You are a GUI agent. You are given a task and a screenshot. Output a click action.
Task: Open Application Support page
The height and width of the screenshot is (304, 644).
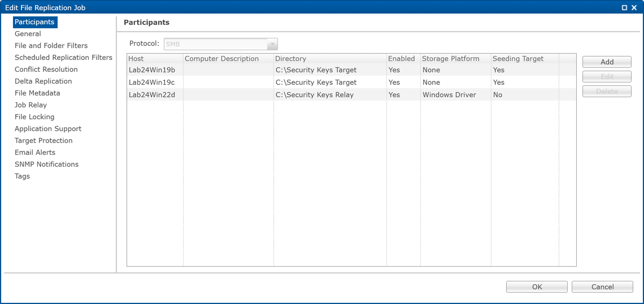point(48,129)
